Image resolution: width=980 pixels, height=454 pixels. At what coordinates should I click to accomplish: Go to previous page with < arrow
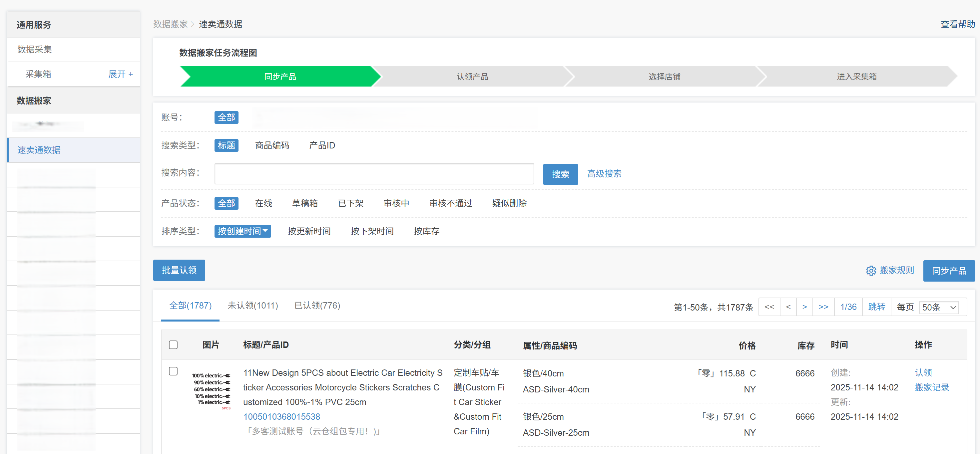click(x=788, y=307)
